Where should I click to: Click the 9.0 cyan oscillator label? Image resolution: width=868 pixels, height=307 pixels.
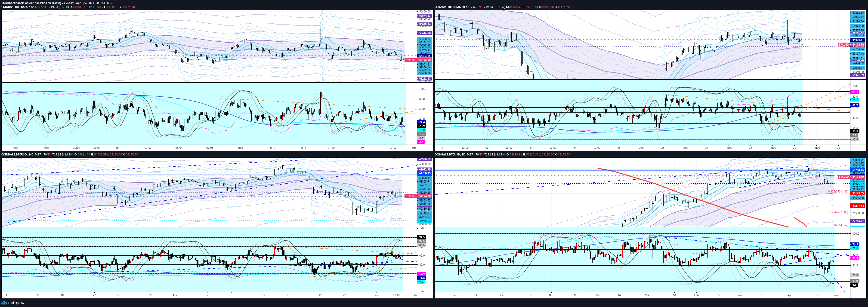click(x=421, y=282)
